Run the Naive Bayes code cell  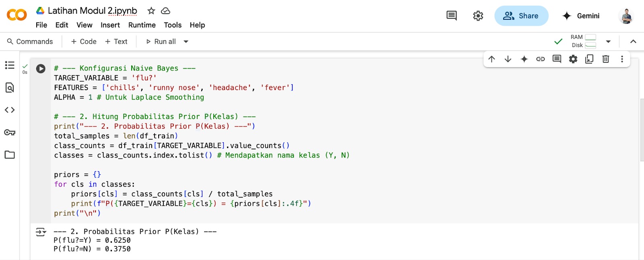click(41, 69)
